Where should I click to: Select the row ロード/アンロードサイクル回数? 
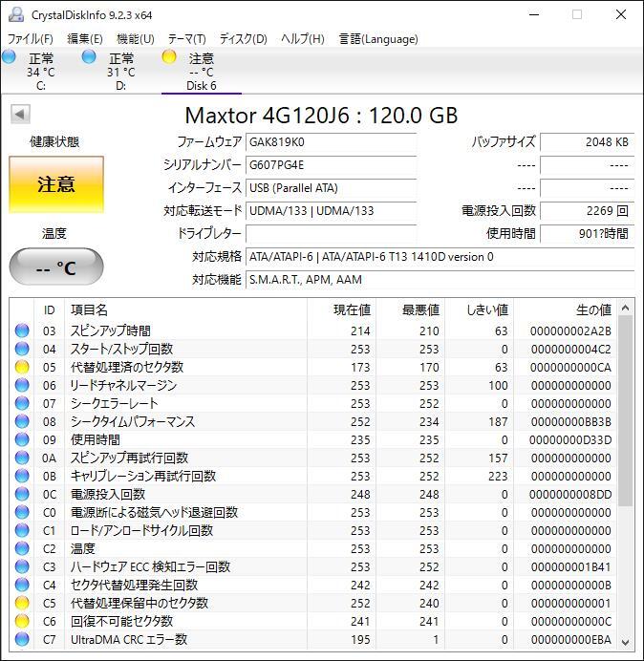pos(313,530)
